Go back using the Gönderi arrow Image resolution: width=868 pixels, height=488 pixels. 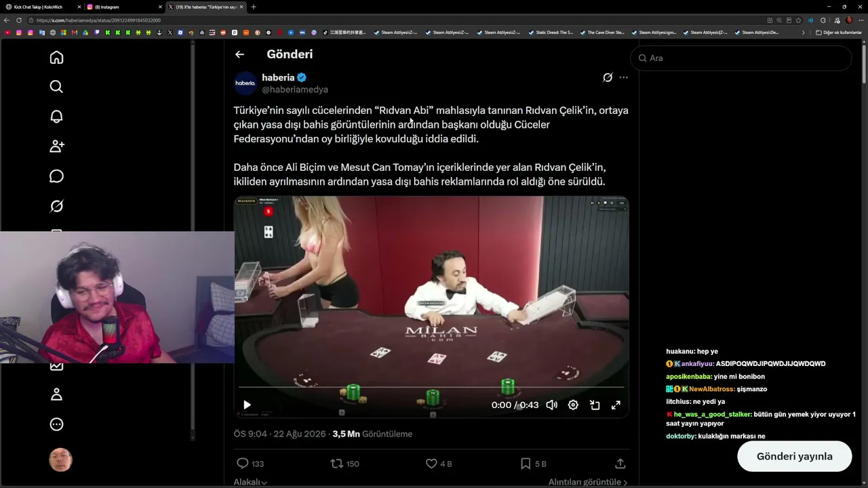point(239,54)
